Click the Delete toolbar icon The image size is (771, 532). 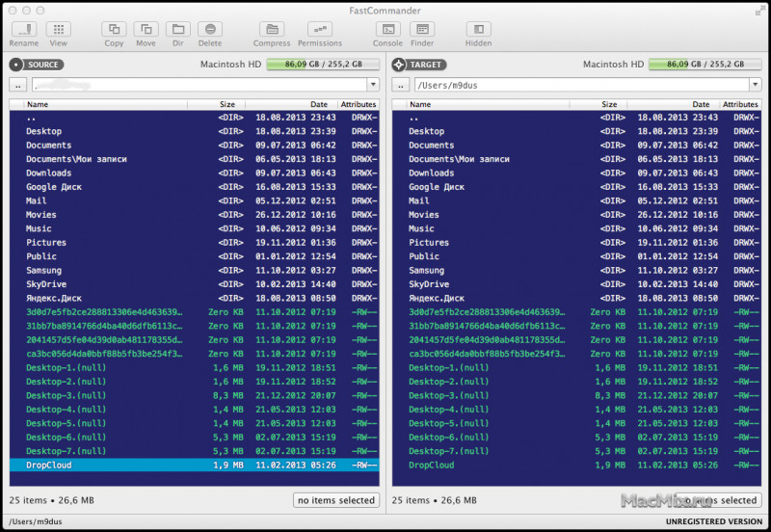210,30
